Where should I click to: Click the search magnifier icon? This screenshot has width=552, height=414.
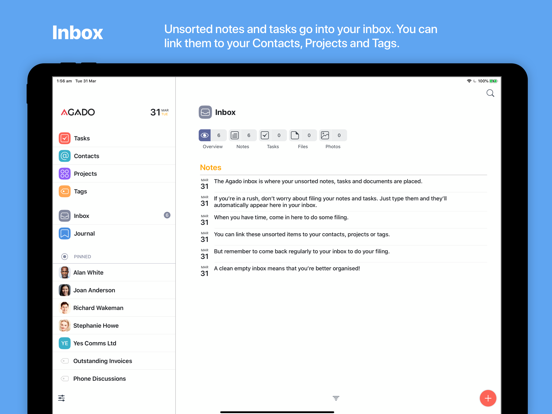pos(490,93)
